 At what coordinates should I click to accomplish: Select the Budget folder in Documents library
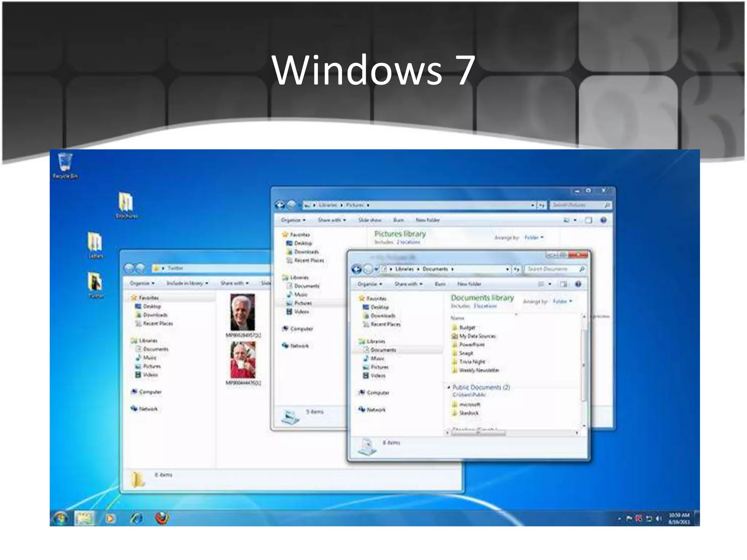point(464,327)
